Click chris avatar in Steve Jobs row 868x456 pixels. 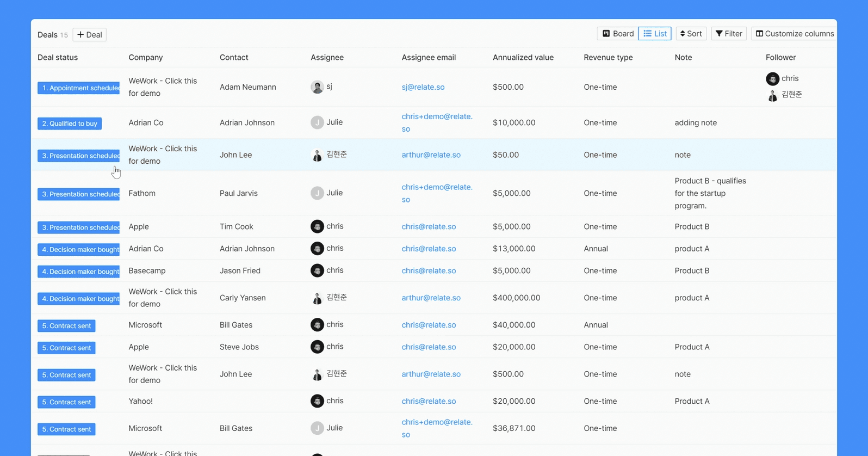click(317, 347)
